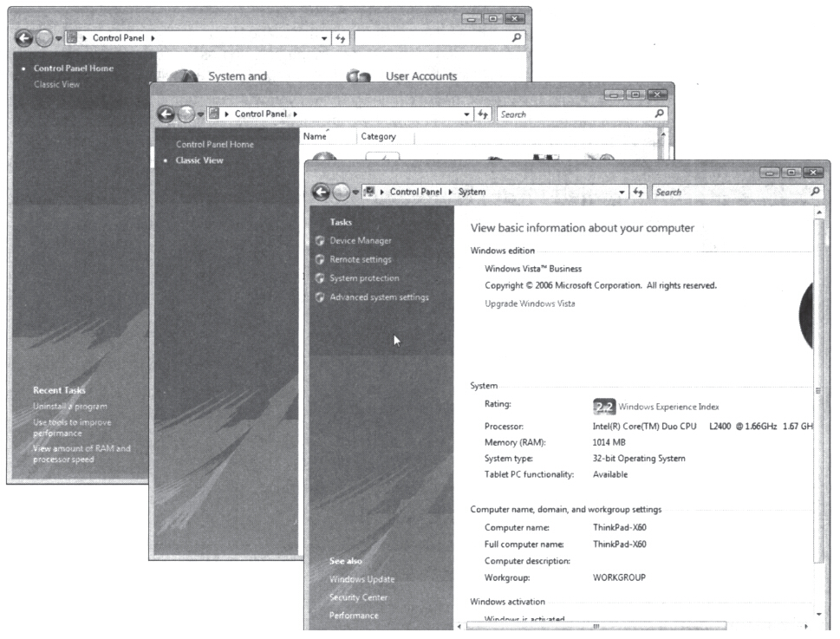Open View amount of RAM and processor speed
Image resolution: width=840 pixels, height=639 pixels.
(x=81, y=453)
